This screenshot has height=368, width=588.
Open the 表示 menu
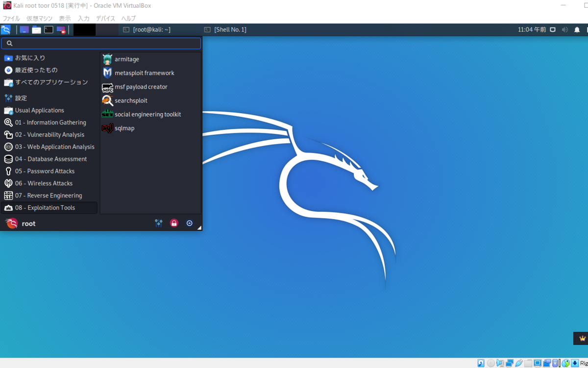tap(65, 19)
